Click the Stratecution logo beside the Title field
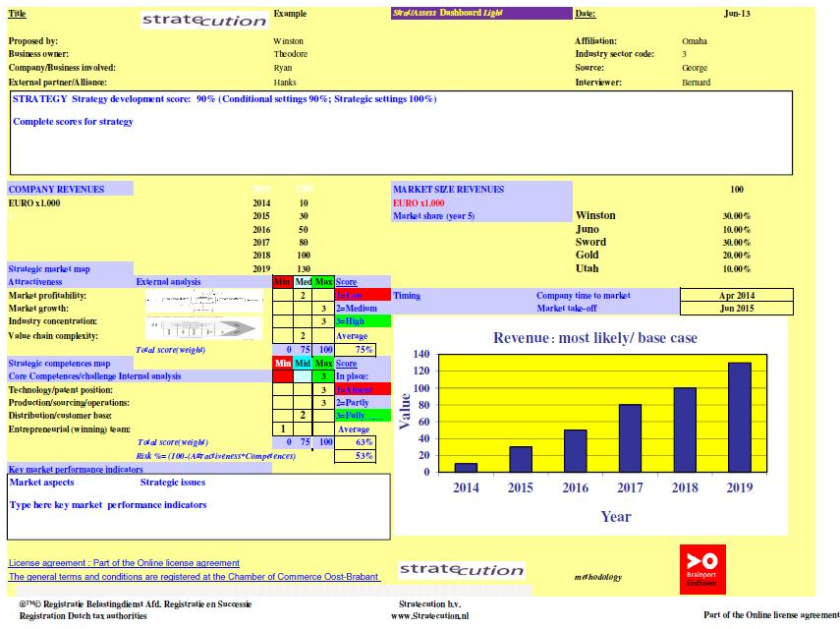The height and width of the screenshot is (629, 840). tap(204, 20)
